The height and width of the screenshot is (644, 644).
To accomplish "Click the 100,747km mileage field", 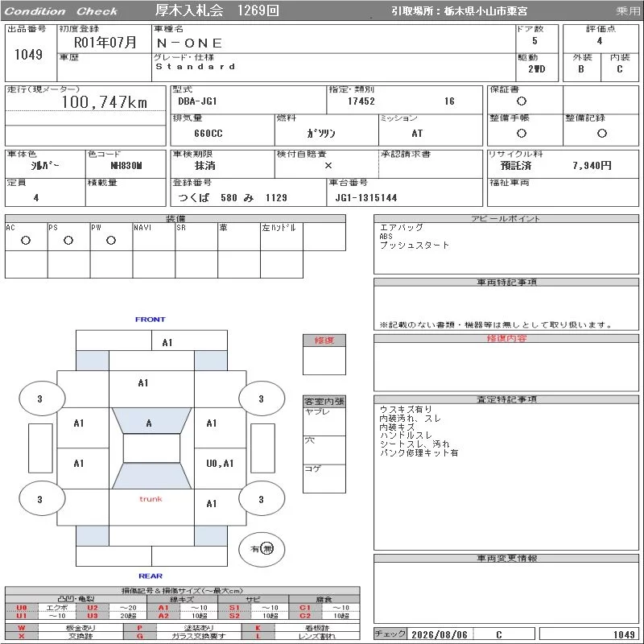I will coord(85,102).
